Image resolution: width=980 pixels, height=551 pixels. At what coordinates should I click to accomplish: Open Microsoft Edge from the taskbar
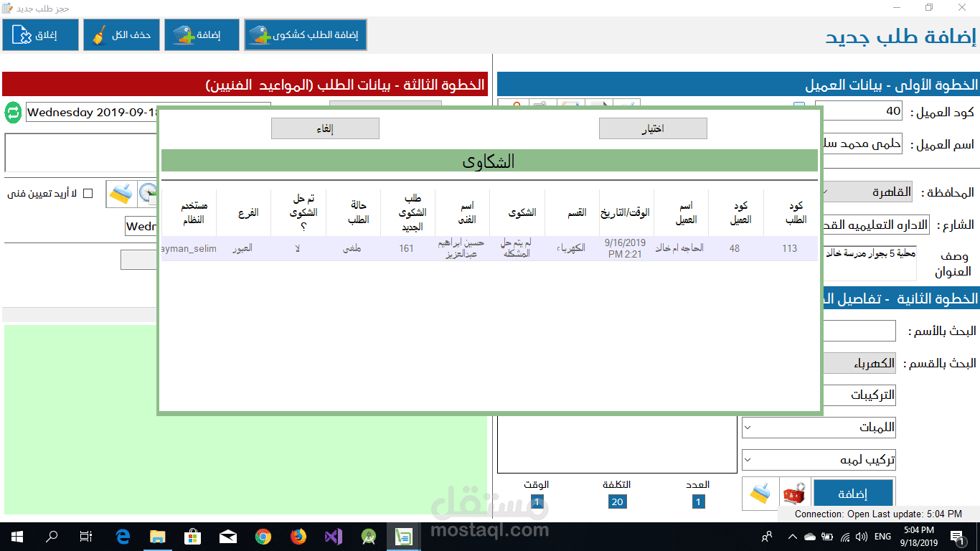click(x=123, y=537)
